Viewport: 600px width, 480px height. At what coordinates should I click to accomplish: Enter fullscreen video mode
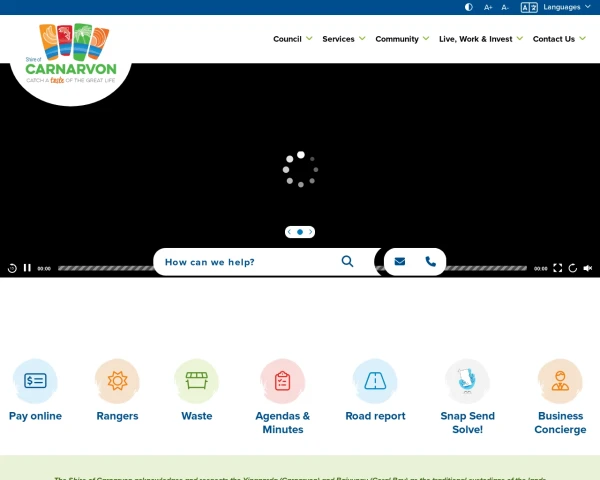558,268
